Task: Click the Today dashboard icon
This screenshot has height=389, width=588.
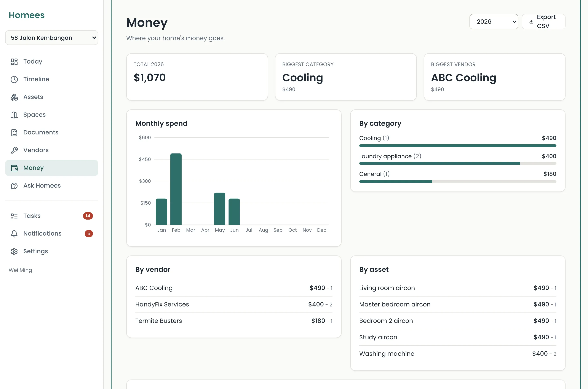Action: (x=14, y=62)
